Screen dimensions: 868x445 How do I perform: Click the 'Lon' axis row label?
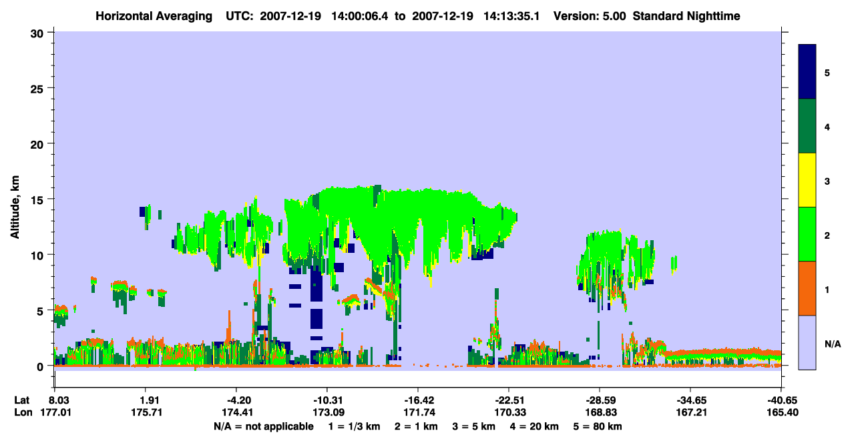[x=22, y=412]
